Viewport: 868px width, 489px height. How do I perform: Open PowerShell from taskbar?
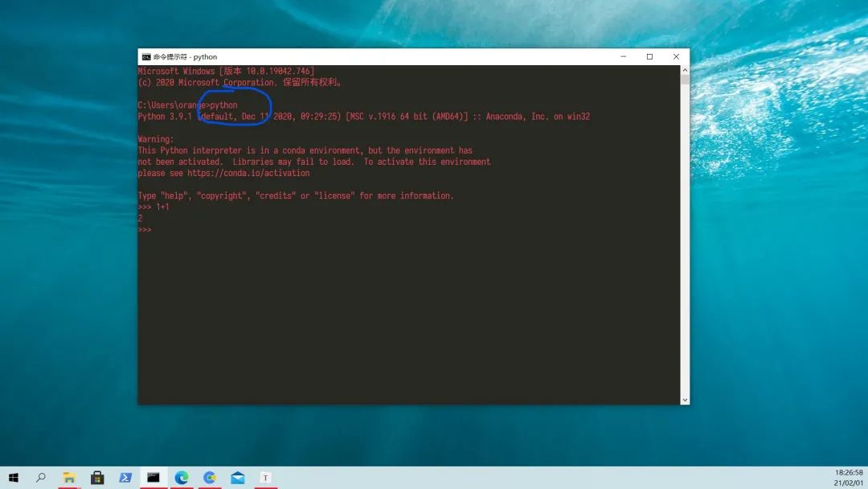tap(125, 478)
